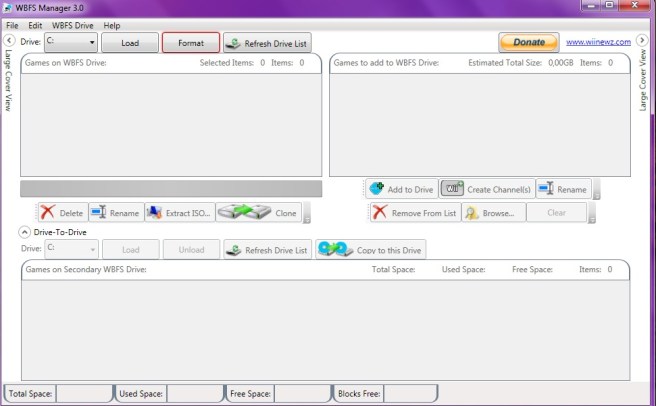Click the Delete button with red X
The height and width of the screenshot is (406, 656).
[x=61, y=213]
